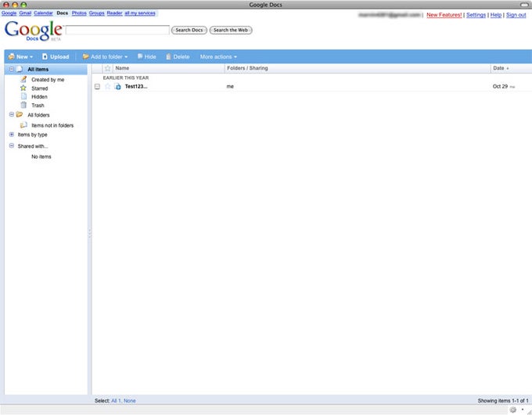
Task: Click the status bar gear icon
Action: pyautogui.click(x=513, y=410)
